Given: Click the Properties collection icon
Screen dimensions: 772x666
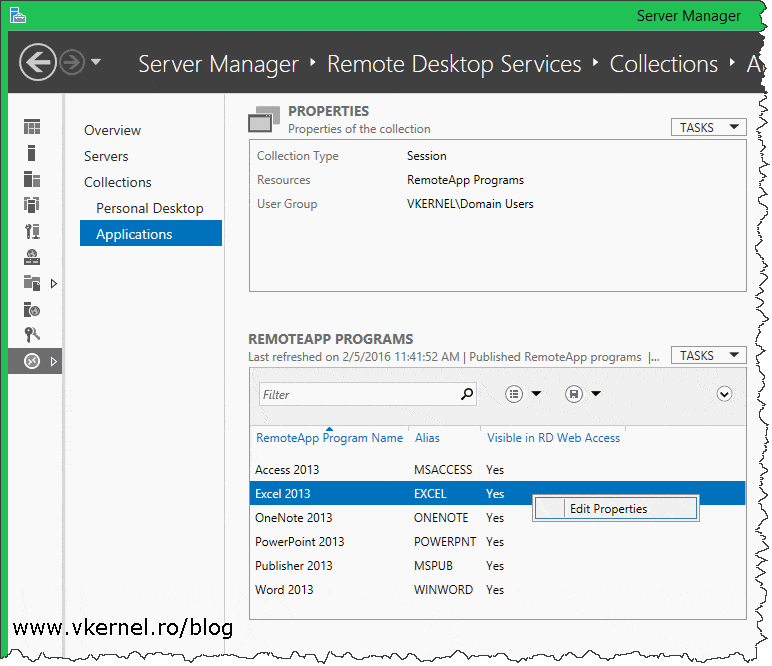Looking at the screenshot, I should (x=263, y=120).
